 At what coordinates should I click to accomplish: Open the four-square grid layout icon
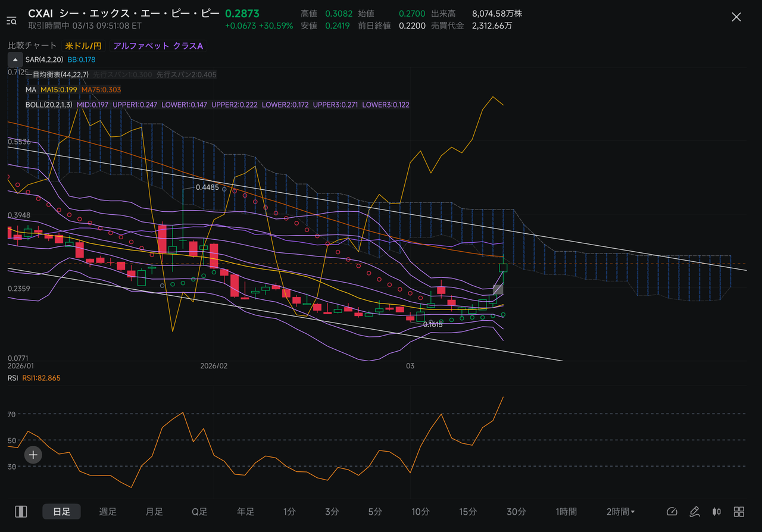(739, 512)
